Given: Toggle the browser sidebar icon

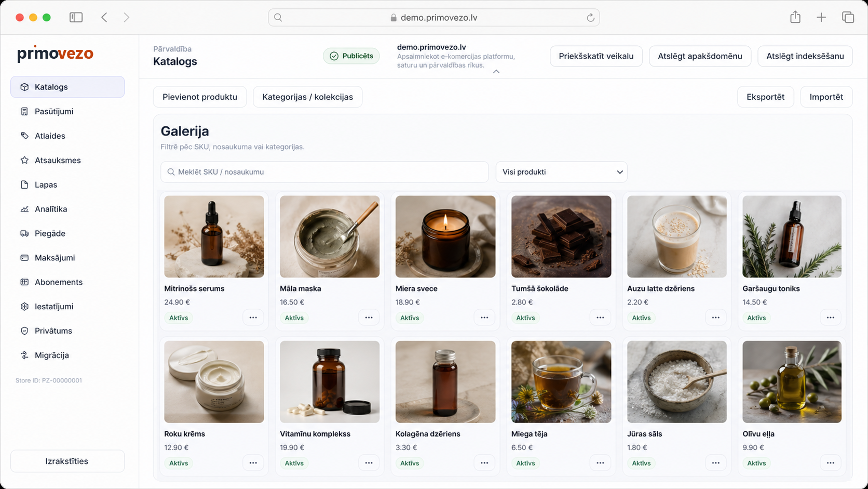Looking at the screenshot, I should (76, 18).
